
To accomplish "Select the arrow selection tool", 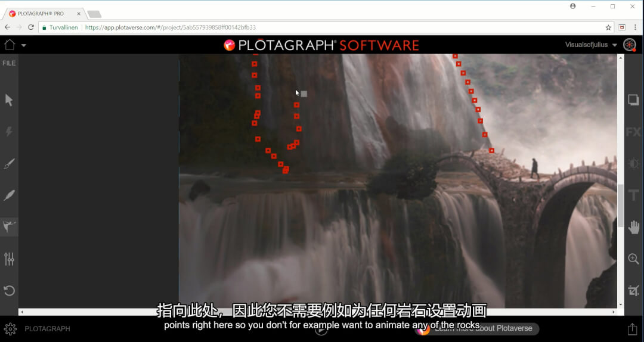I will point(8,100).
